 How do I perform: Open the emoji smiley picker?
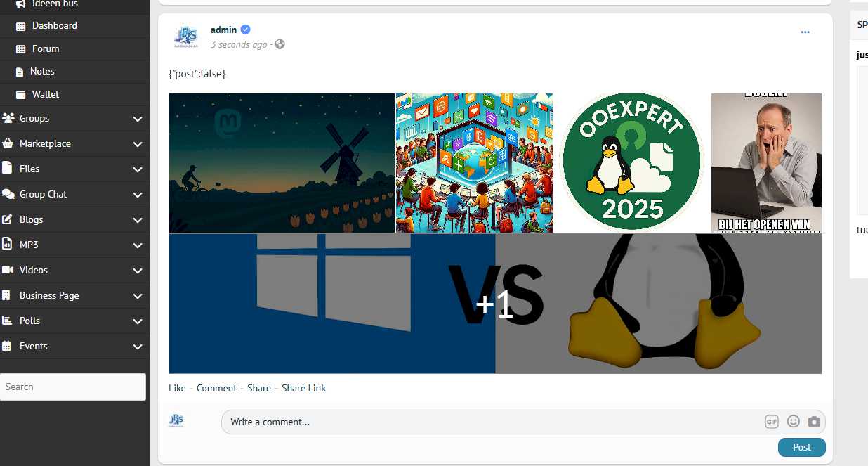[x=793, y=421]
